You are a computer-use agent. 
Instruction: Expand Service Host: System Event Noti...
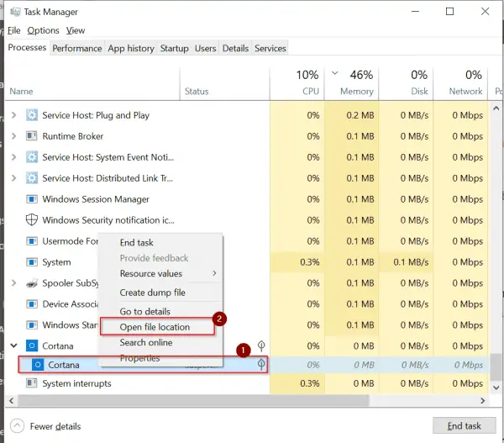(13, 157)
